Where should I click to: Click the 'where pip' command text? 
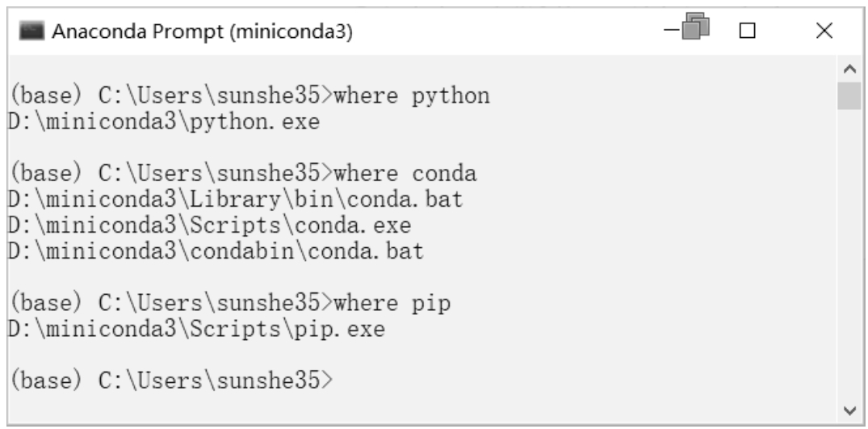pyautogui.click(x=392, y=303)
